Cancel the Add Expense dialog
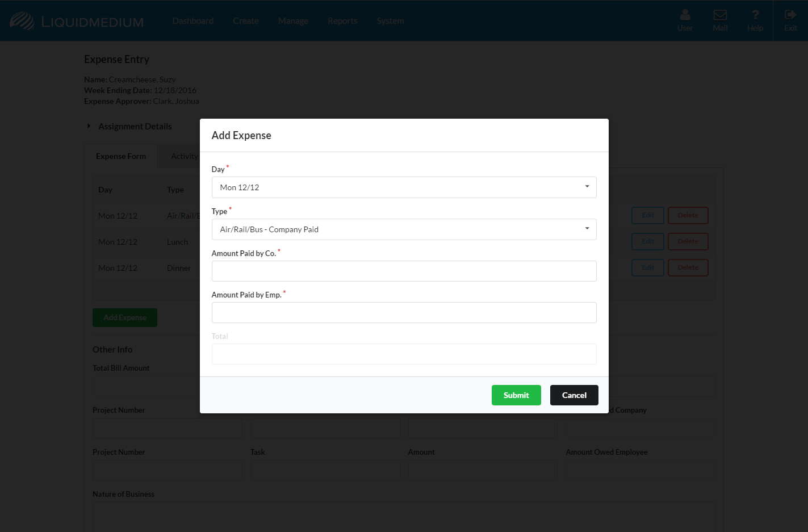Image resolution: width=808 pixels, height=532 pixels. 574,395
